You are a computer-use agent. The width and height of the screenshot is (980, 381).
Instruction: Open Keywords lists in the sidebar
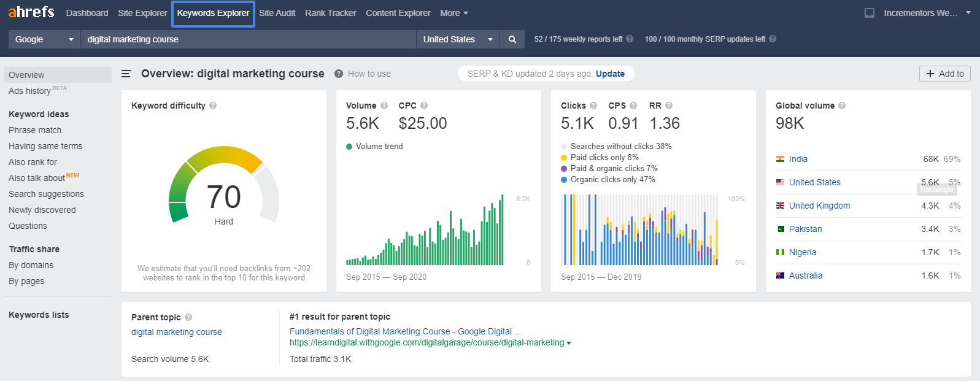39,315
